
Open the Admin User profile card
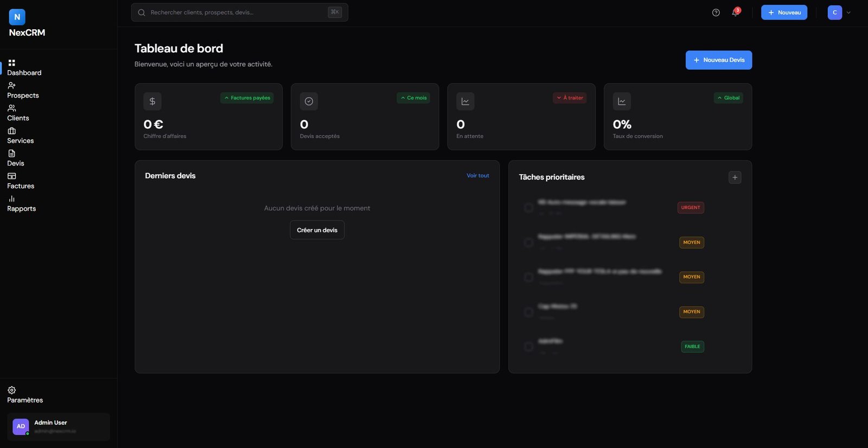tap(59, 427)
